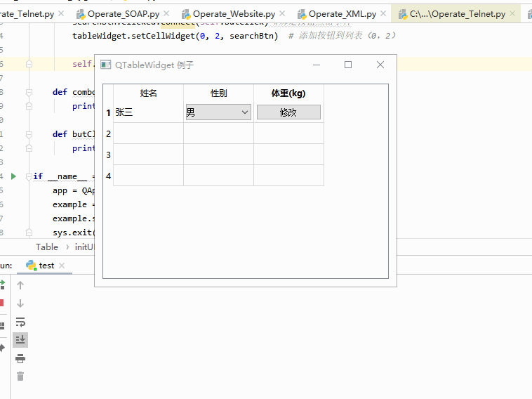The image size is (532, 399).
Task: Open the 男 gender combo box
Action: tap(218, 112)
